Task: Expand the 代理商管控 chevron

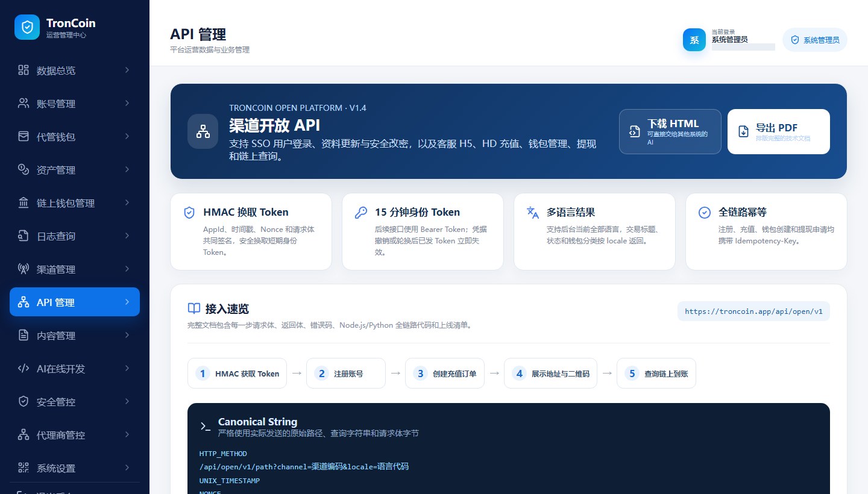Action: tap(127, 434)
